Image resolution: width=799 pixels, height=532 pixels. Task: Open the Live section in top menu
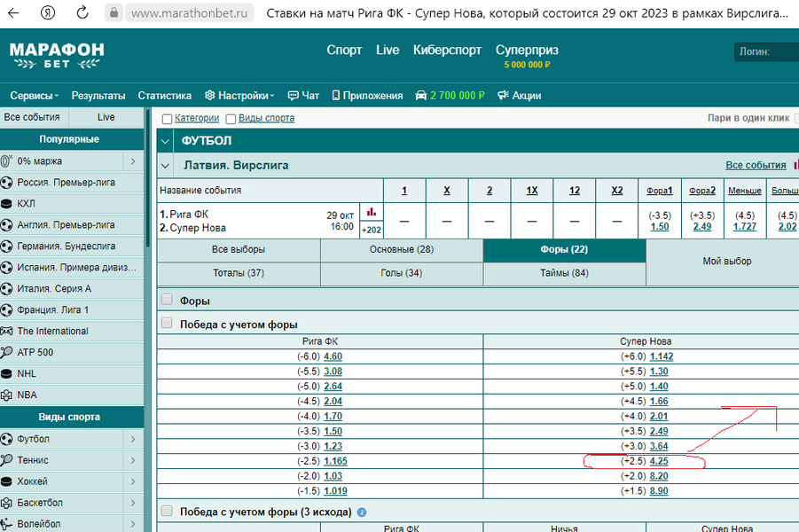(388, 51)
